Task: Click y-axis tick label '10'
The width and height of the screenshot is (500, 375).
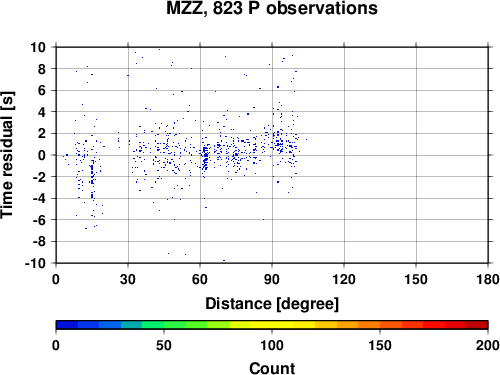Action: tap(38, 47)
